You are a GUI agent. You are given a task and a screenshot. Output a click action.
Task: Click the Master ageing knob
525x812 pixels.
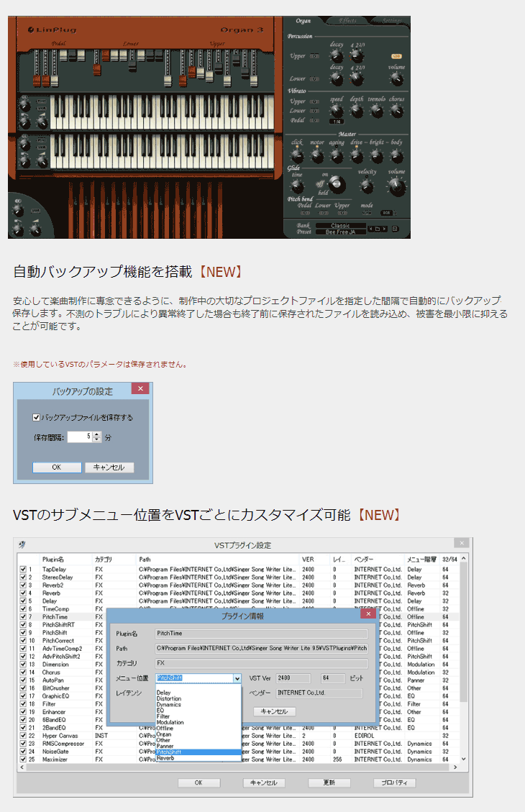coord(337,155)
